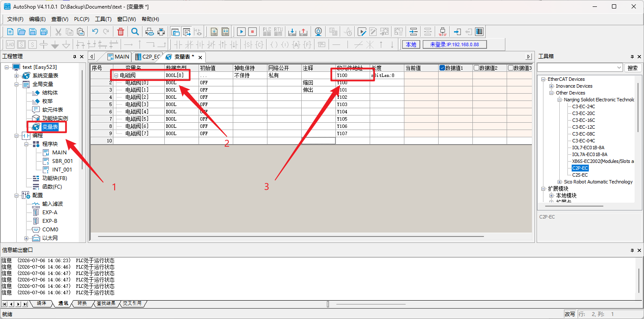Select the SBR_001 program item
The width and height of the screenshot is (644, 319).
coord(62,161)
